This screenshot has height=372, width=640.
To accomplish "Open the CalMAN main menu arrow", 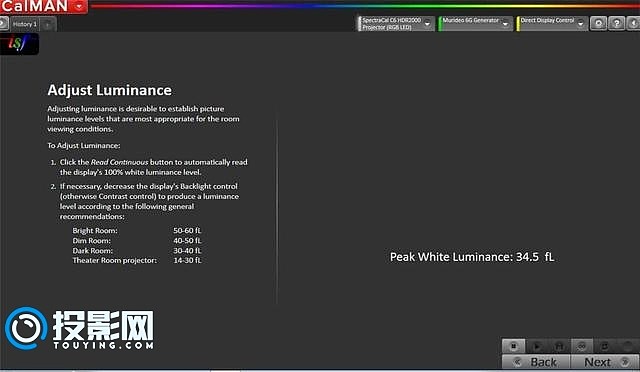I will pyautogui.click(x=79, y=6).
